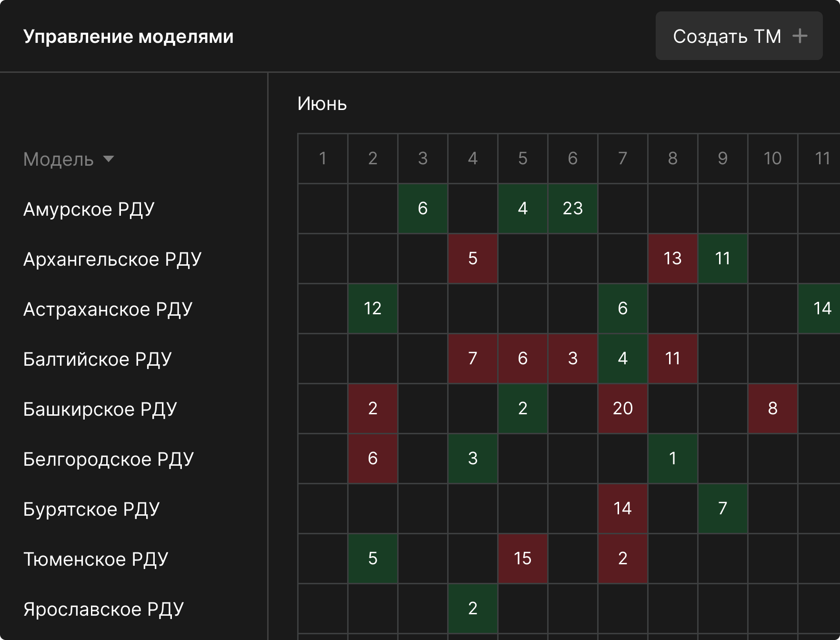
Task: Click the Модель dropdown arrow icon
Action: (x=109, y=159)
